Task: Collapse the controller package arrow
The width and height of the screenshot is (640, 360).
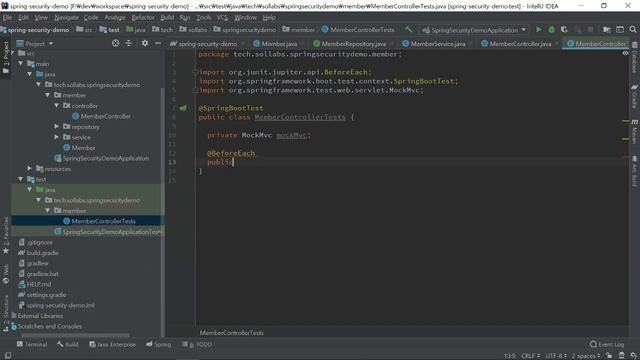Action: 57,106
